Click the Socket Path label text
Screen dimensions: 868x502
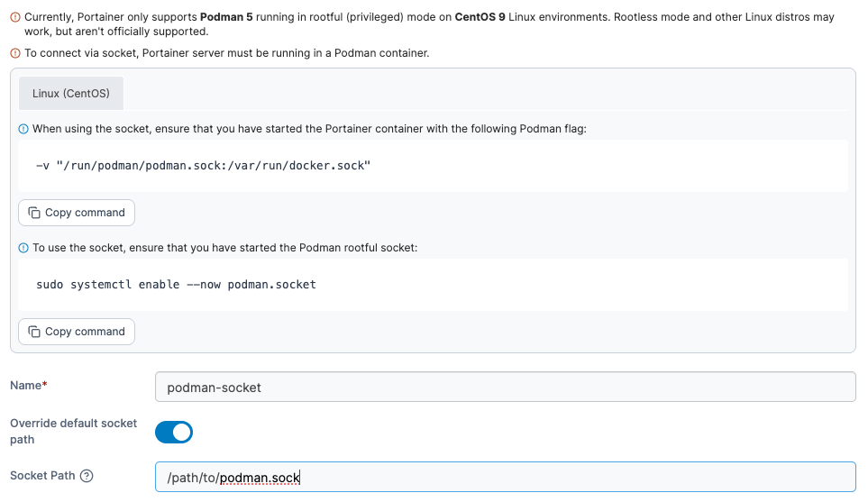pos(42,476)
